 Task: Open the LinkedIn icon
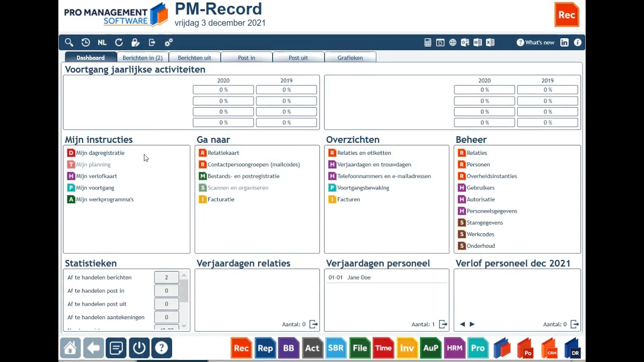coord(565,43)
